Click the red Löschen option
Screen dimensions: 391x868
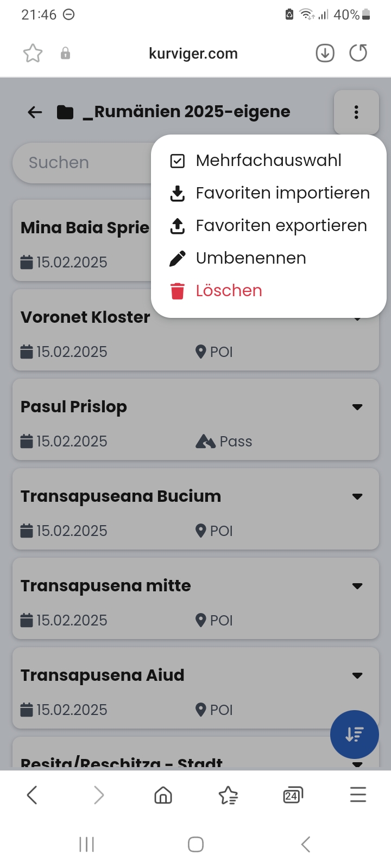click(x=269, y=291)
